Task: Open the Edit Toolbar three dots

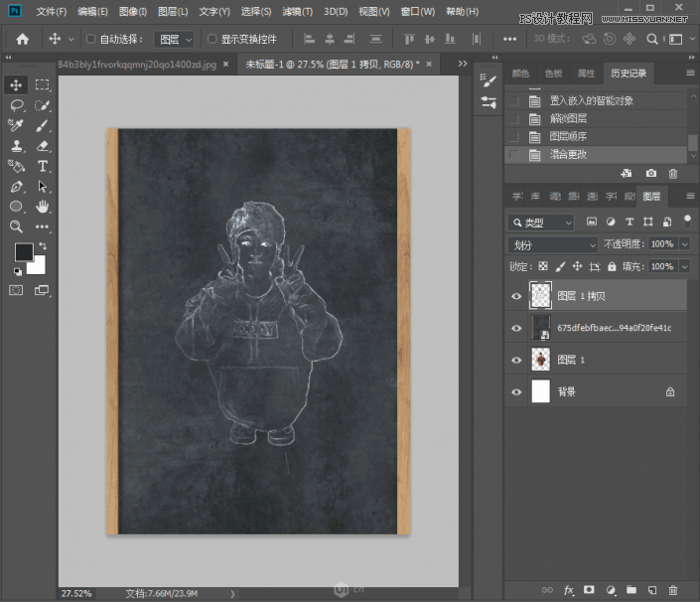Action: click(42, 226)
